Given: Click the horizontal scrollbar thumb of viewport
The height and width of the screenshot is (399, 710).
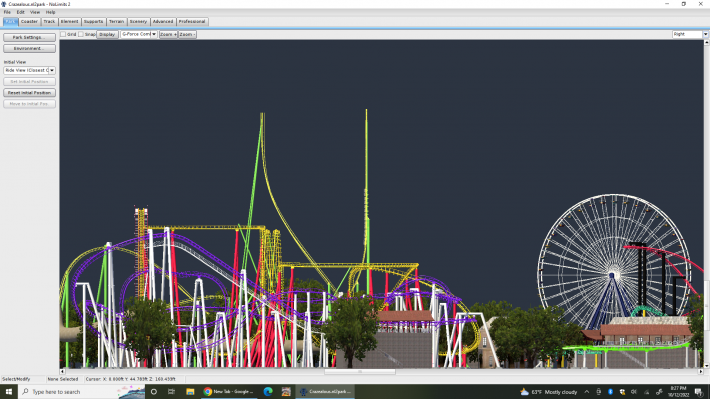Looking at the screenshot, I should (360, 371).
